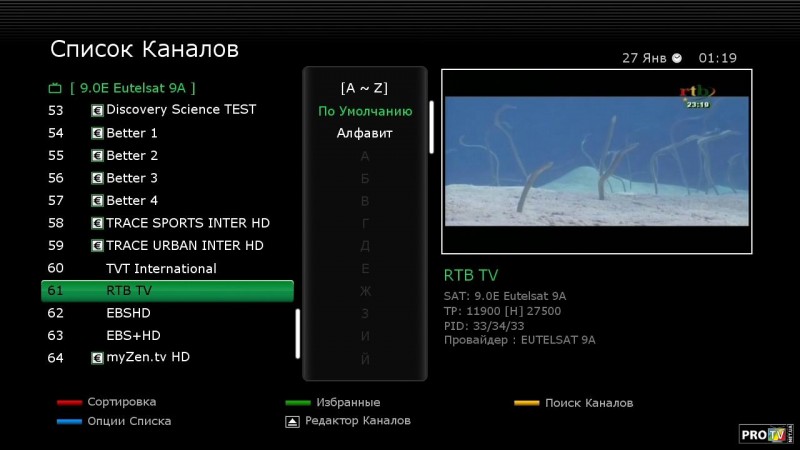
Task: Open the [A ~ Z] sort header
Action: pos(365,87)
